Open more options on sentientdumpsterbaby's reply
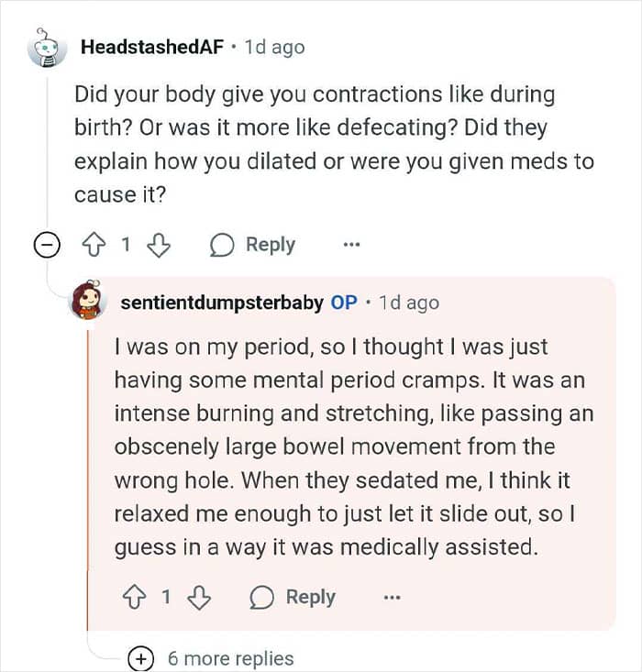The image size is (642, 672). [392, 598]
